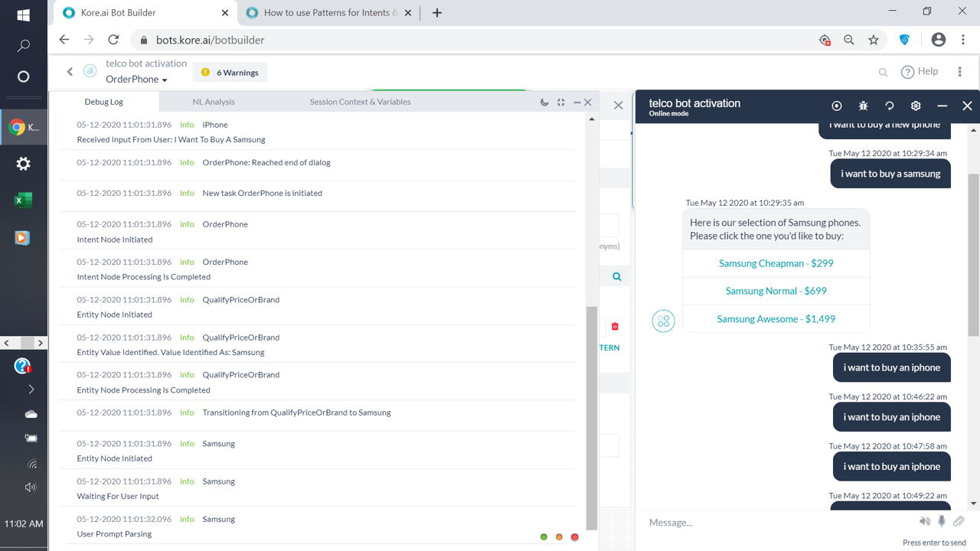Click the debug log scroll-up arrow
Image resolution: width=980 pixels, height=551 pixels.
click(591, 119)
